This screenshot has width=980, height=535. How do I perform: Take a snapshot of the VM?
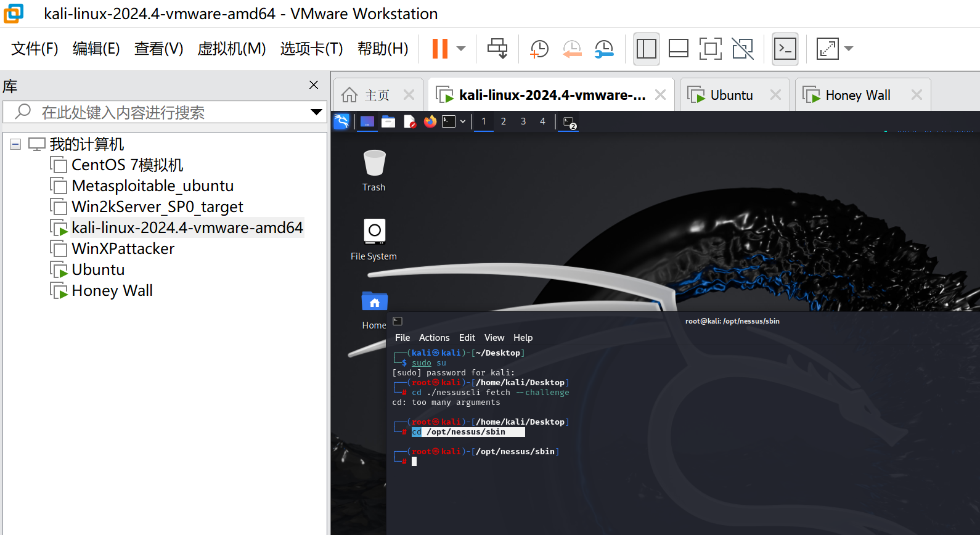(539, 49)
